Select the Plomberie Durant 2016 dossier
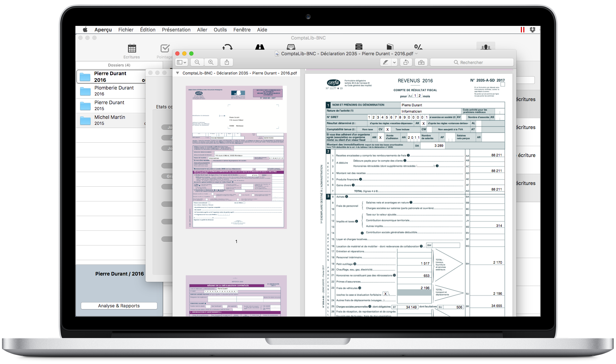The height and width of the screenshot is (364, 616). click(111, 91)
